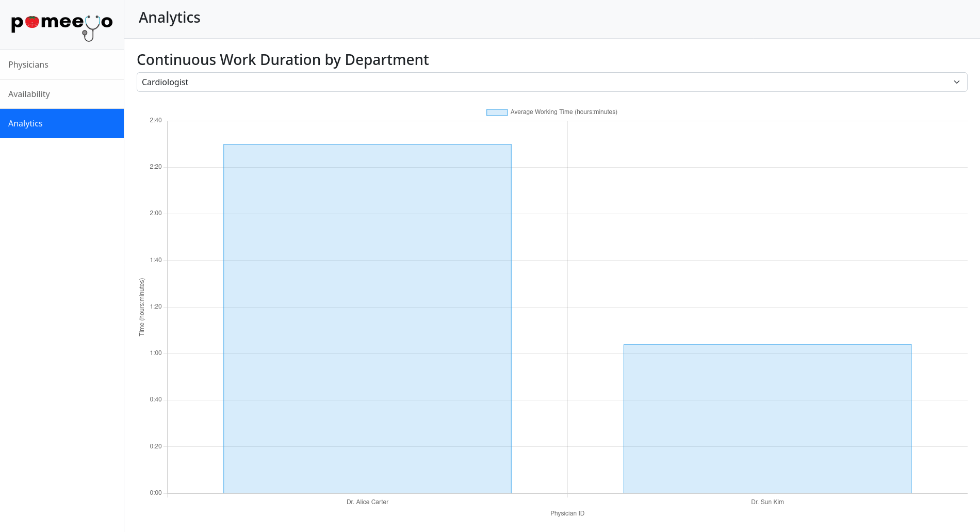
Task: Click the 0:40 y-axis tick label
Action: (x=156, y=399)
